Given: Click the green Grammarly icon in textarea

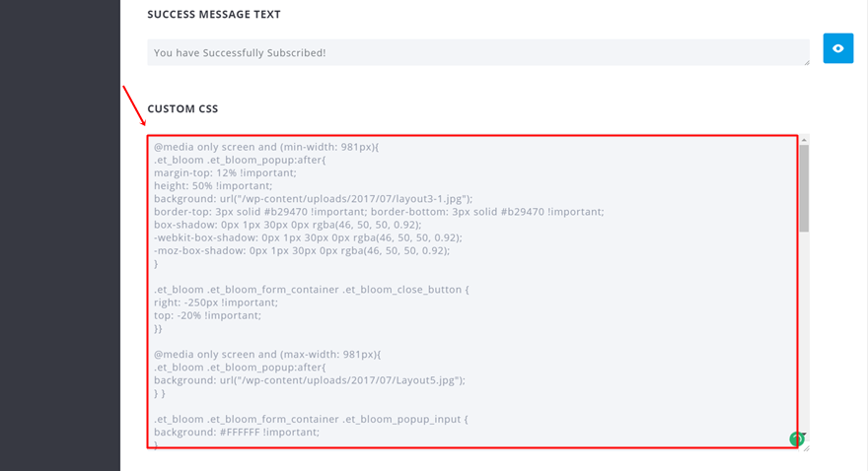Looking at the screenshot, I should point(796,439).
